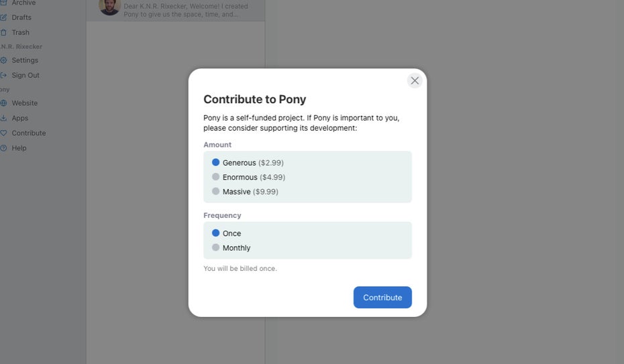Click the blue Contribute button

(382, 297)
